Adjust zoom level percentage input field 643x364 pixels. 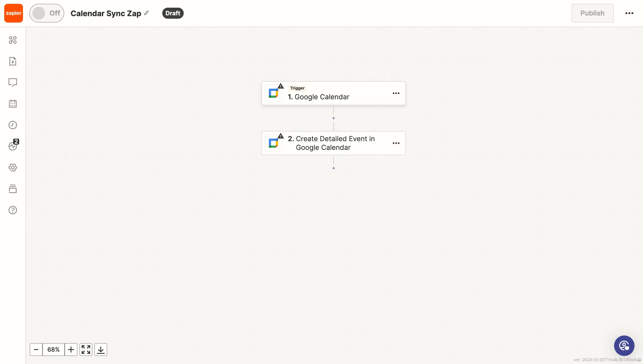click(x=53, y=349)
